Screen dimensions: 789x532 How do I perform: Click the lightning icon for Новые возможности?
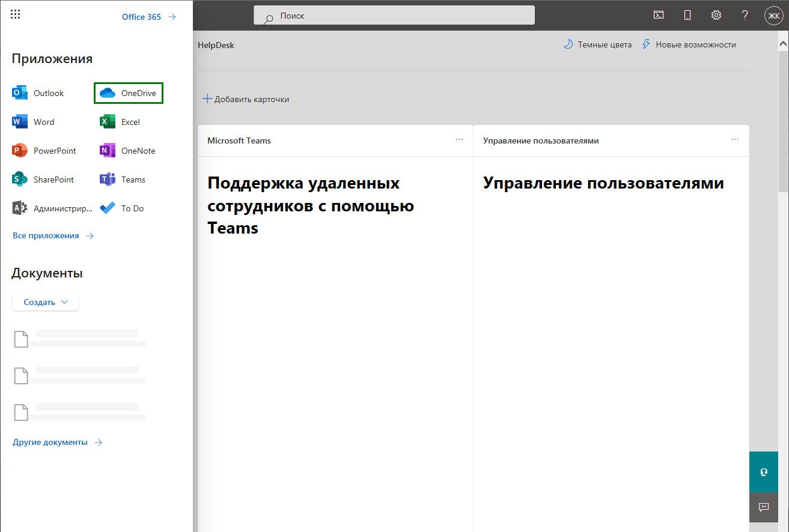(646, 44)
